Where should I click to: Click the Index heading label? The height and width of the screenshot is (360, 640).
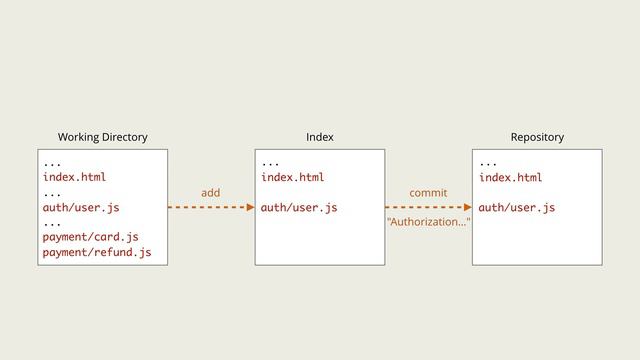[x=320, y=137]
